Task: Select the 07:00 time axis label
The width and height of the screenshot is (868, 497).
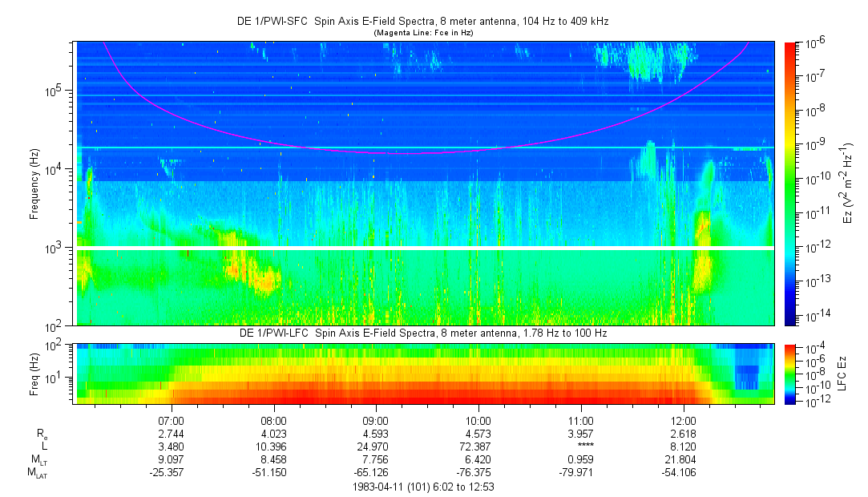Action: click(171, 421)
